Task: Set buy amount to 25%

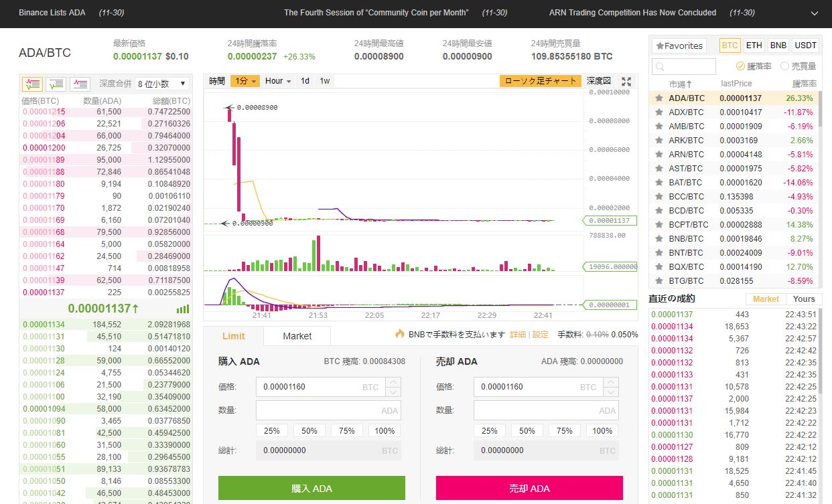Action: point(272,431)
